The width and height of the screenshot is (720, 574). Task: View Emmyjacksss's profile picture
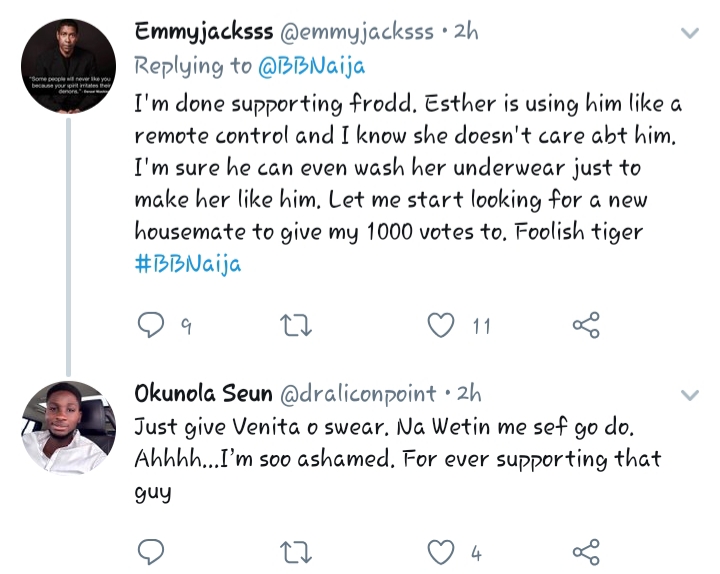point(68,66)
